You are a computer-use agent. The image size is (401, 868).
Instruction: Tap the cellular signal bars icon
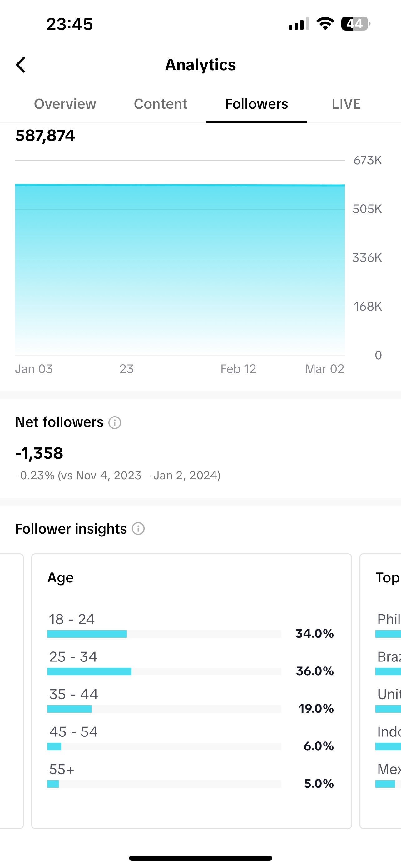[x=299, y=24]
